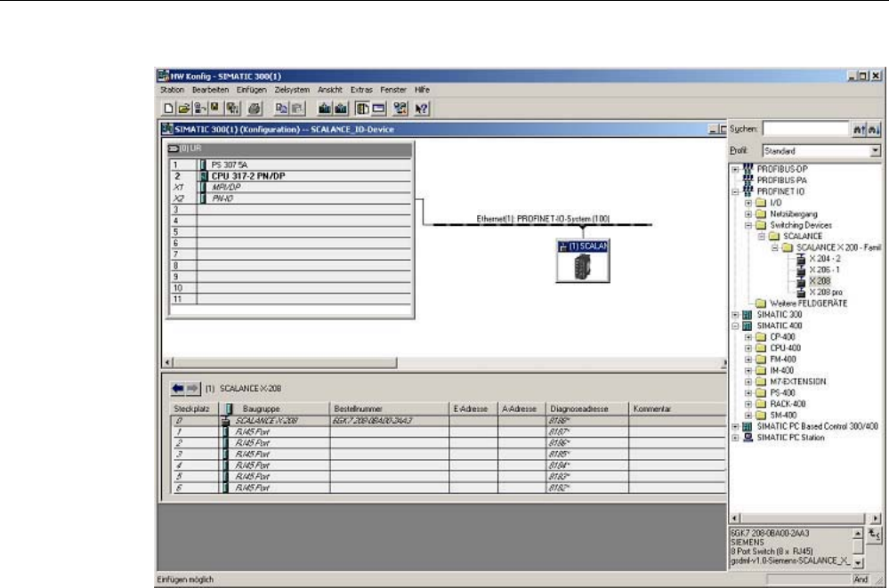
Task: Select the MPI/DP row X1 in rack
Action: [290, 187]
